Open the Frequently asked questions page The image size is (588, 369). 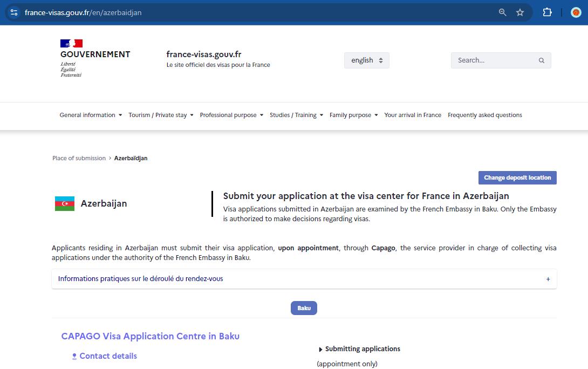click(484, 115)
